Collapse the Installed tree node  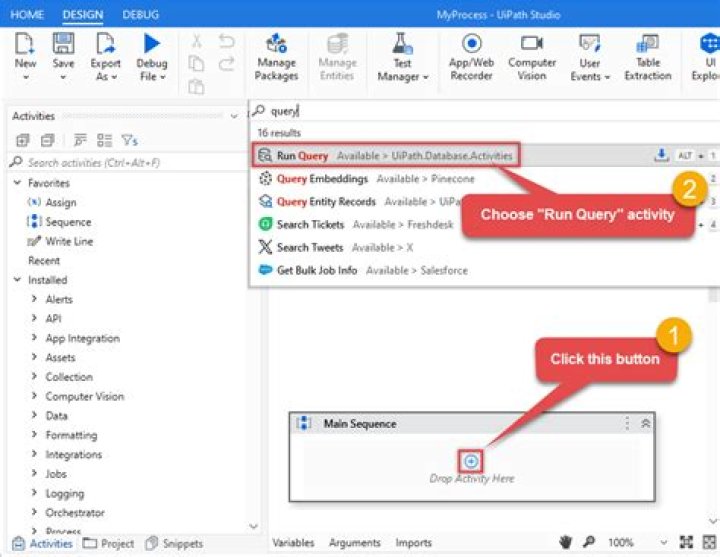click(x=17, y=279)
